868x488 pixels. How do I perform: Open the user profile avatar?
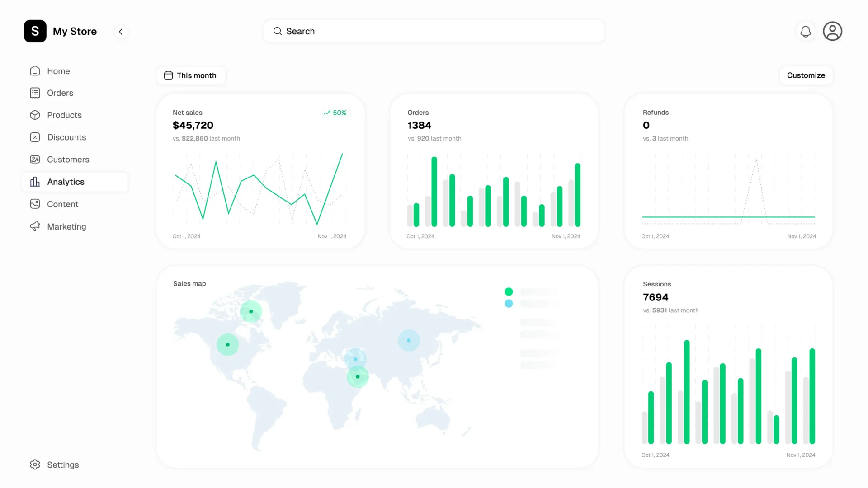tap(832, 32)
